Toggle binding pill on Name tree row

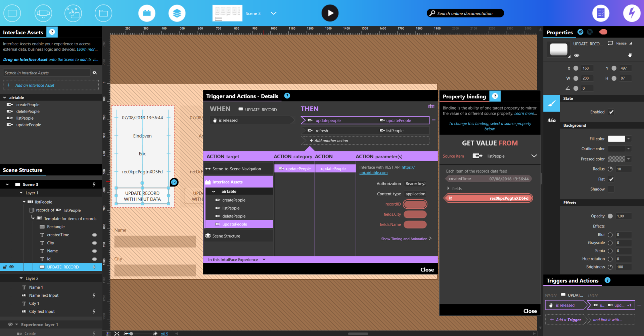click(x=94, y=251)
